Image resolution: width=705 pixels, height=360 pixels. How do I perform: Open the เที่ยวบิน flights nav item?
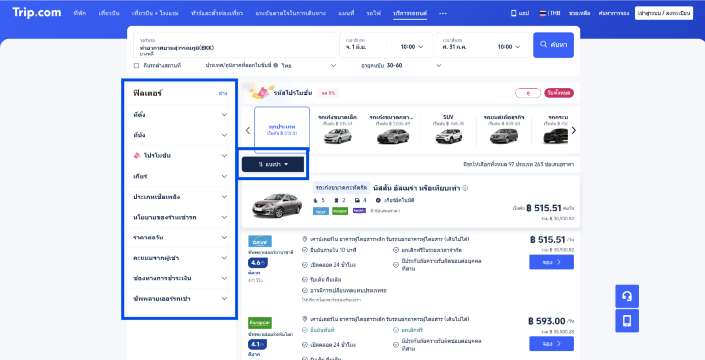(109, 13)
